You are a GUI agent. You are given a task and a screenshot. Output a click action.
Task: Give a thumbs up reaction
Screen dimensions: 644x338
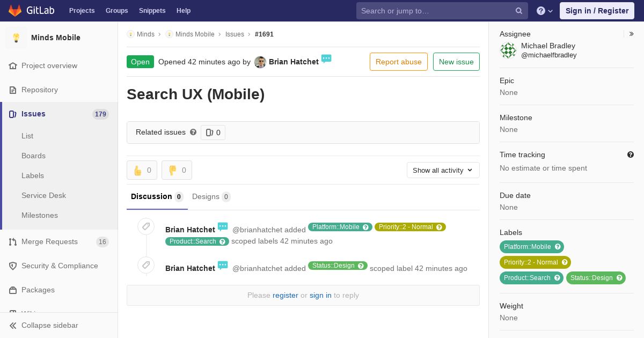pos(142,170)
